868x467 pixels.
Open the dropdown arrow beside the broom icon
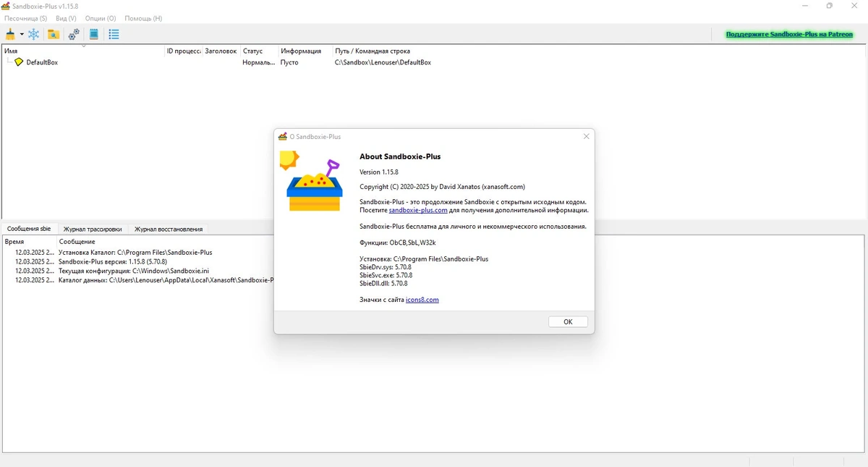[22, 34]
